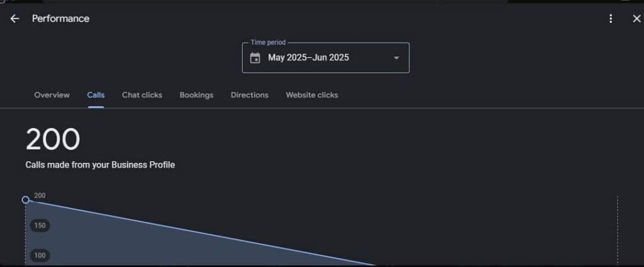
Task: Click the 100 y-axis label
Action: click(x=40, y=255)
